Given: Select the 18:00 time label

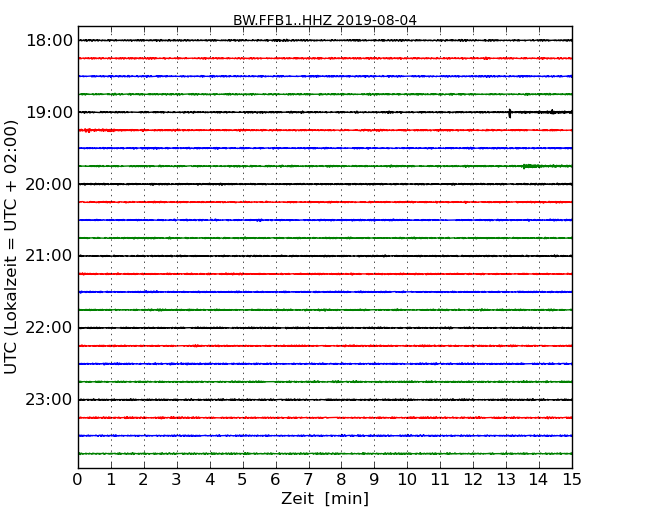Looking at the screenshot, I should pyautogui.click(x=49, y=41).
